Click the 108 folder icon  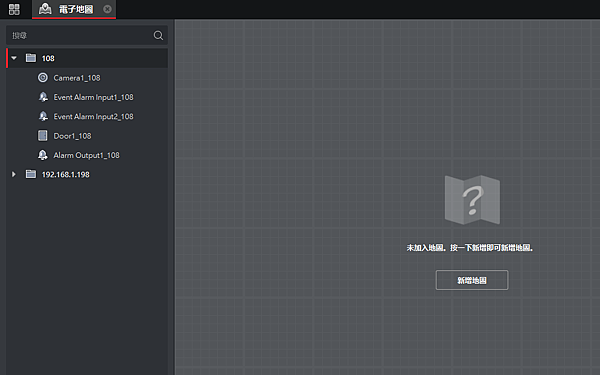point(31,58)
